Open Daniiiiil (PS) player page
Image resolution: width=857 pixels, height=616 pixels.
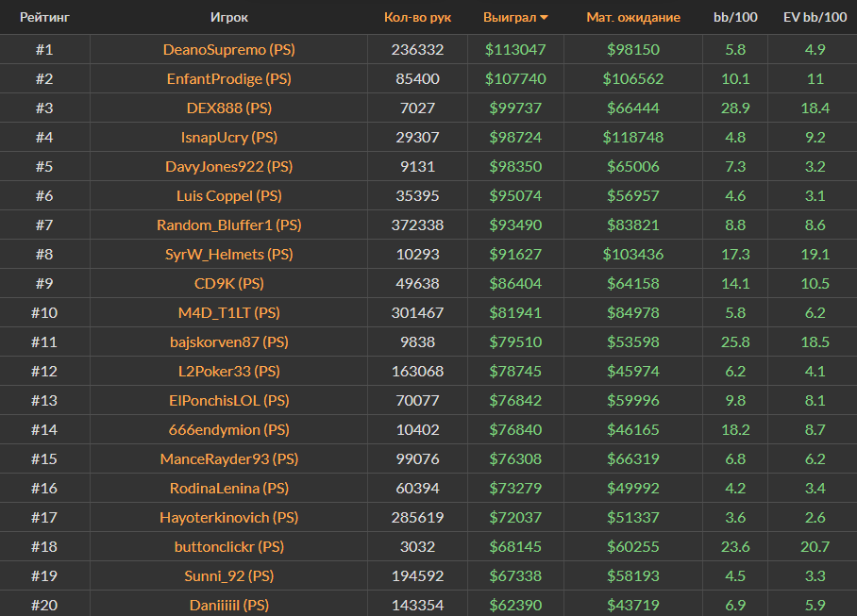tap(228, 605)
